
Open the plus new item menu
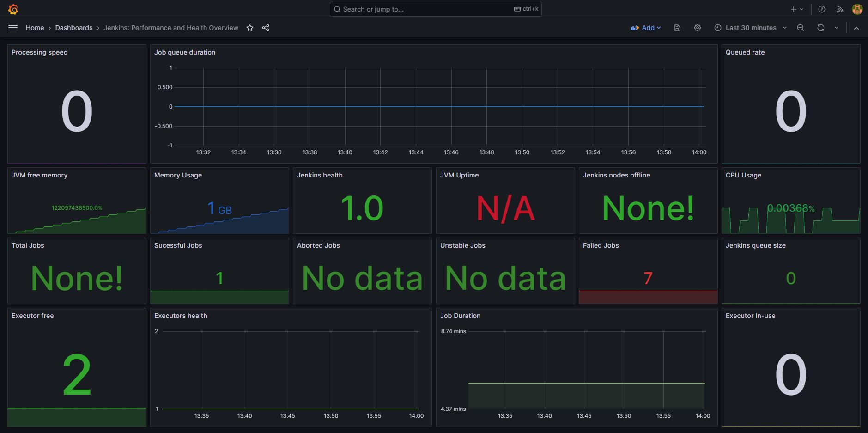797,9
